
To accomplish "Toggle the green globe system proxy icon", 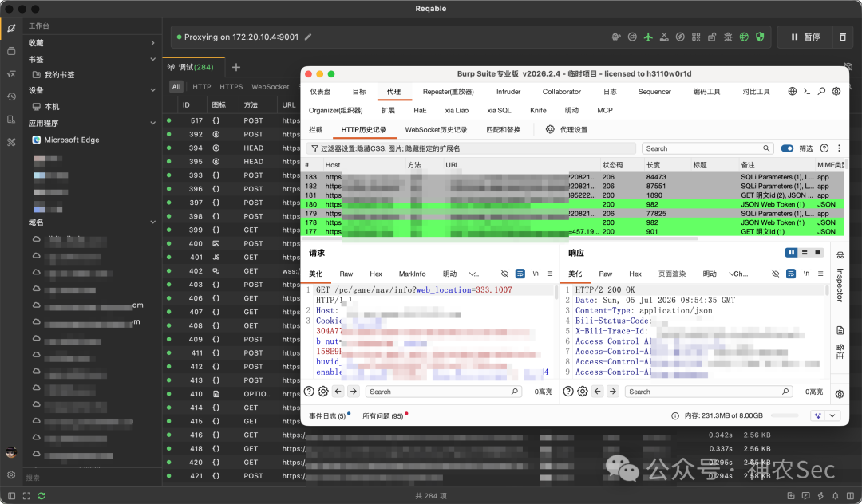I will pyautogui.click(x=744, y=37).
